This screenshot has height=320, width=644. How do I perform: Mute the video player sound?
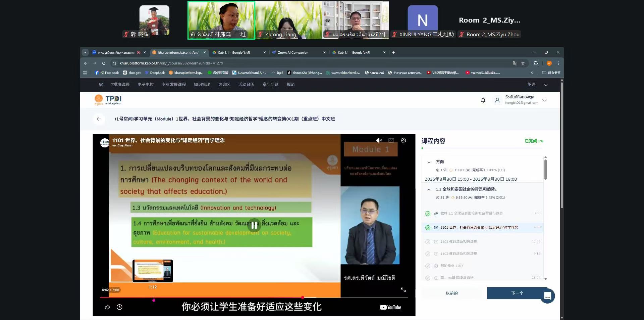379,140
